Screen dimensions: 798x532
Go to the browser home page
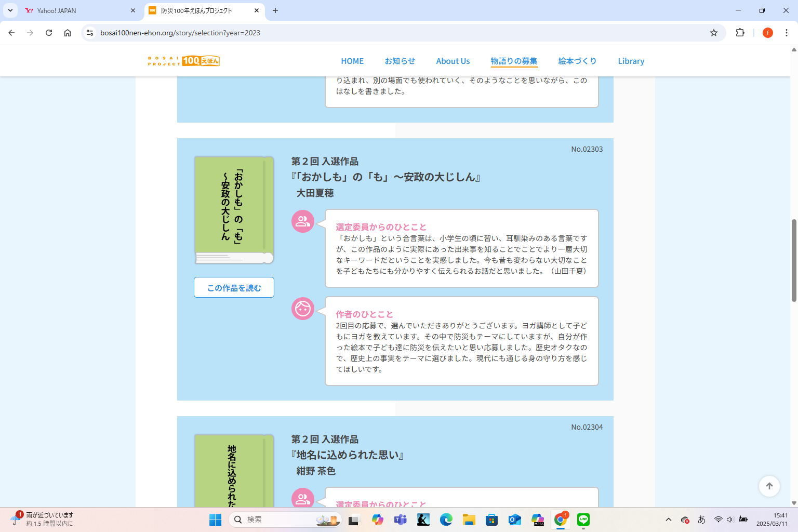[68, 33]
